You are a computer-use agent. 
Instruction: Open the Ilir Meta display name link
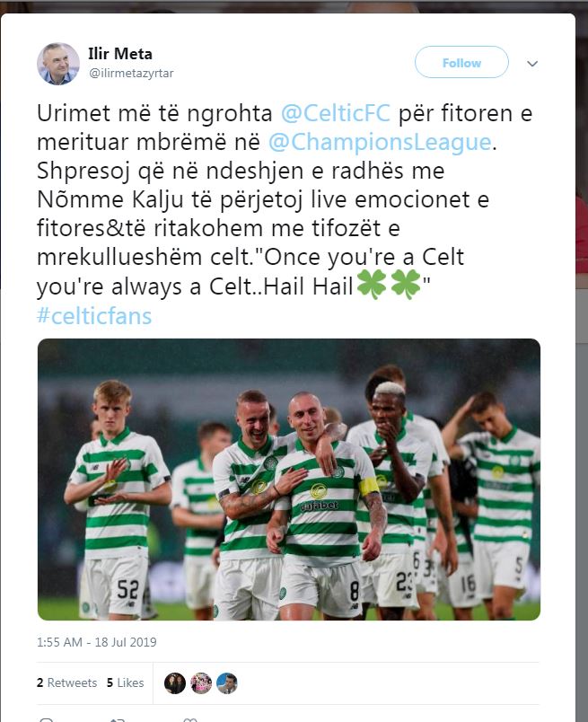point(120,54)
